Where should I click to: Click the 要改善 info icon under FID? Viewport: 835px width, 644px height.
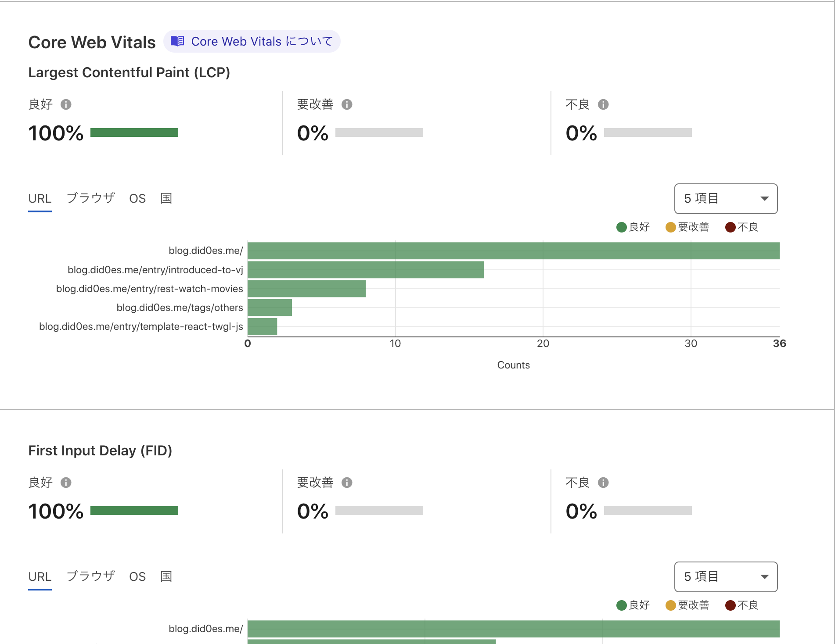coord(348,483)
